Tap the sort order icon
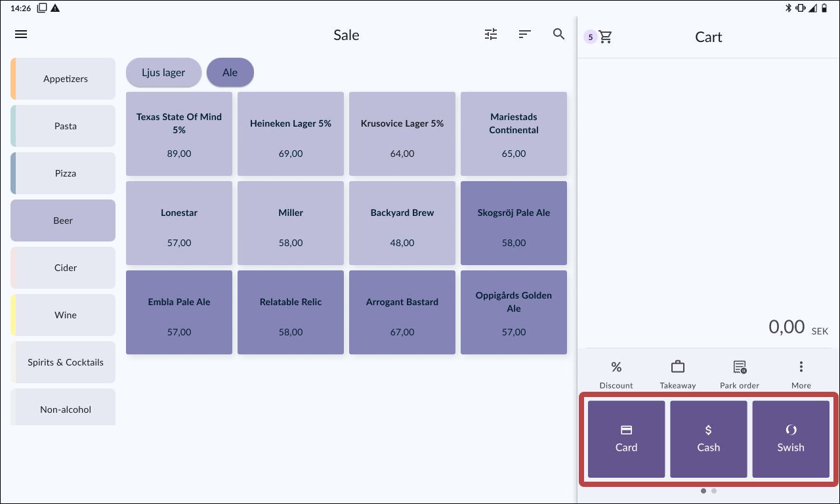The image size is (840, 504). pyautogui.click(x=524, y=35)
